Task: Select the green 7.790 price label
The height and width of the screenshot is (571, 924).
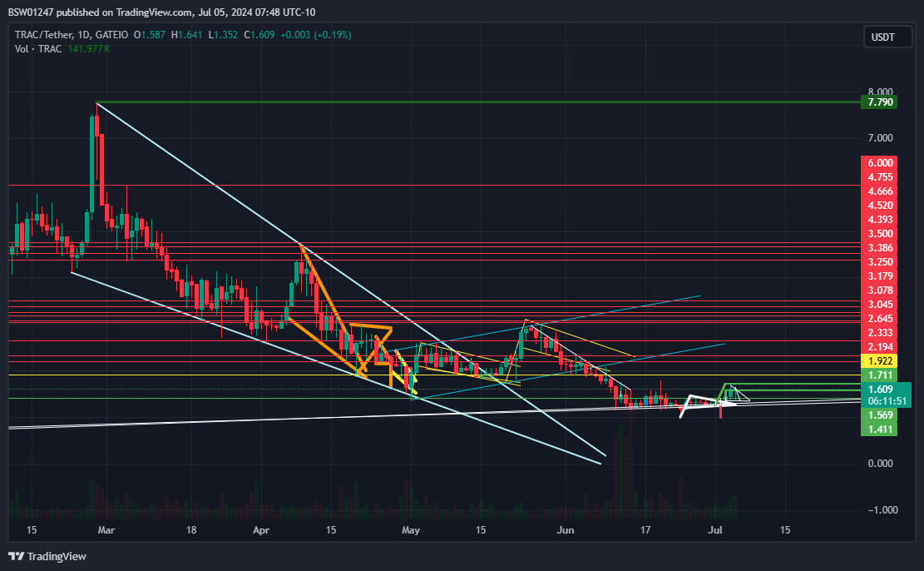Action: [878, 102]
